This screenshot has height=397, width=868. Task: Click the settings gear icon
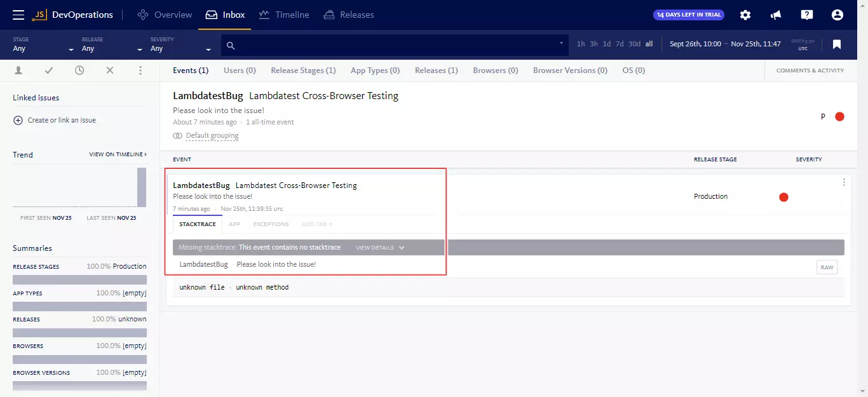(745, 15)
